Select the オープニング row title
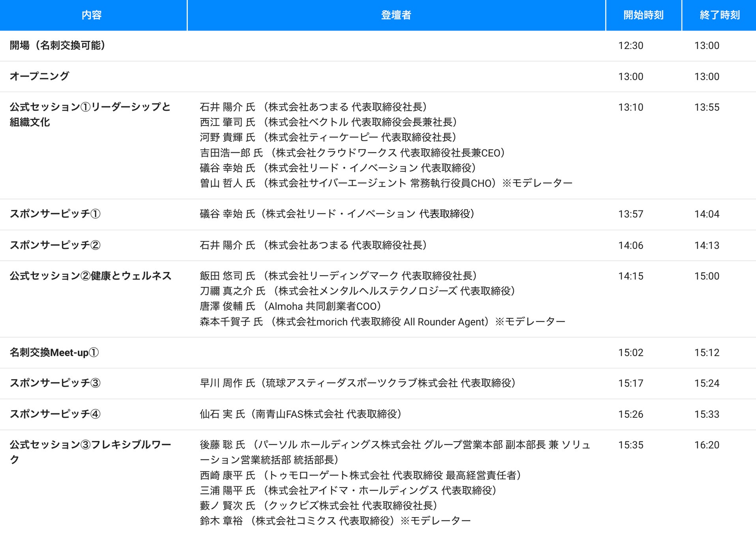This screenshot has height=533, width=756. [x=39, y=76]
